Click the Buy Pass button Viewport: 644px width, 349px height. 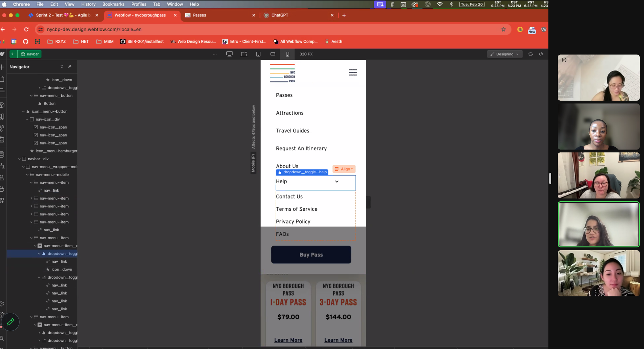tap(311, 254)
